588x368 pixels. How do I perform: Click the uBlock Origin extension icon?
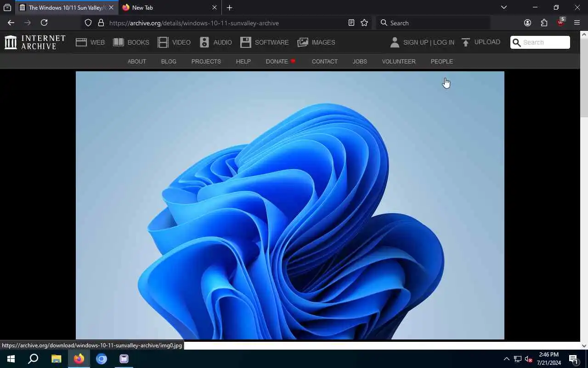click(x=560, y=22)
